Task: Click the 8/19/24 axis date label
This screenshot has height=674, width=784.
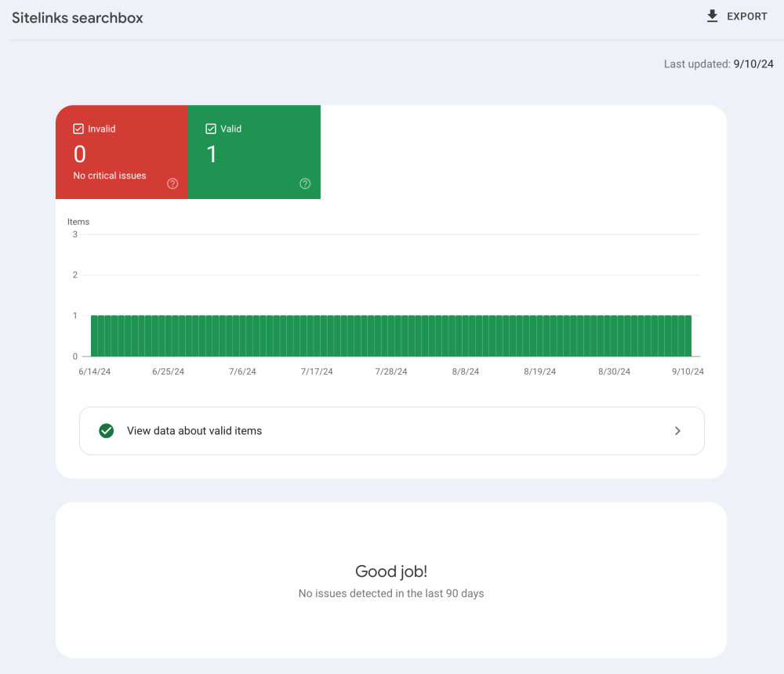Action: 540,371
